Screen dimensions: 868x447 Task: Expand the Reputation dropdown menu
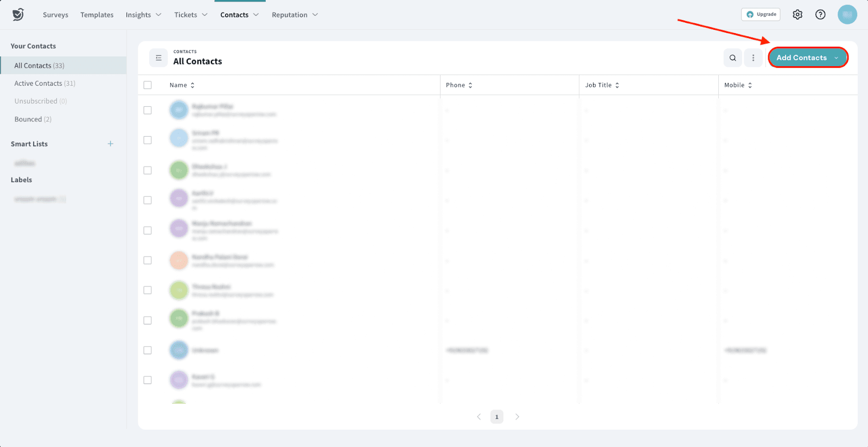coord(295,15)
